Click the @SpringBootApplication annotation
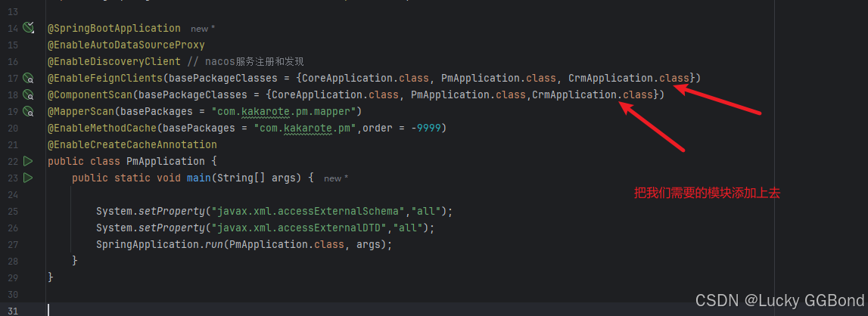This screenshot has width=868, height=316. pyautogui.click(x=114, y=28)
